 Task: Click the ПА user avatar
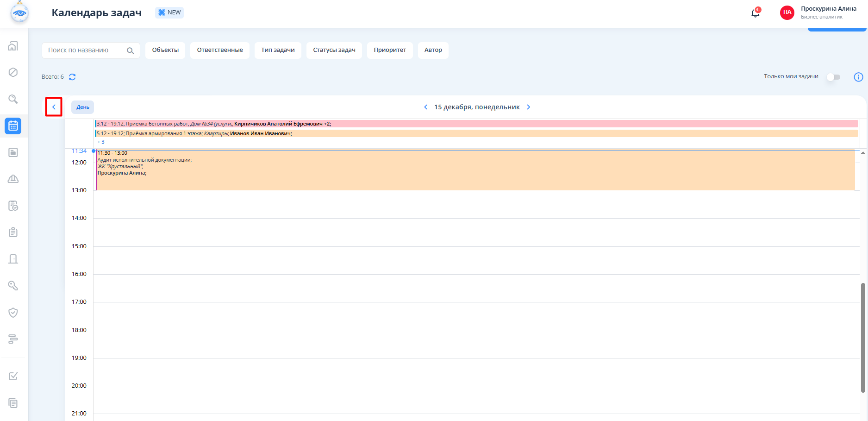click(x=787, y=13)
